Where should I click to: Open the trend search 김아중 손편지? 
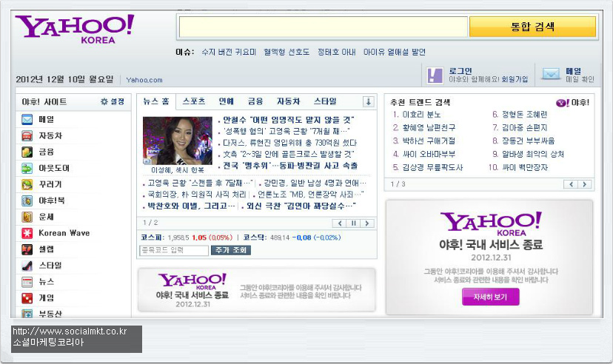(525, 128)
